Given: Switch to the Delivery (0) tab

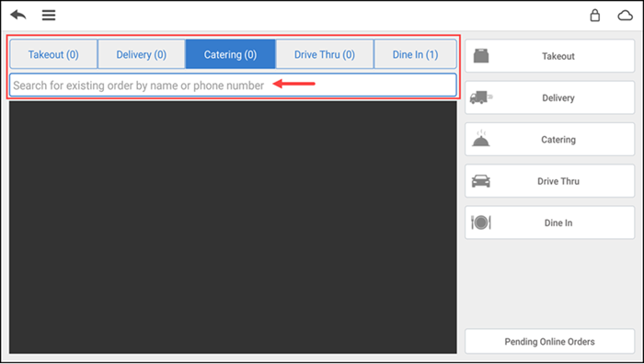Looking at the screenshot, I should point(142,54).
